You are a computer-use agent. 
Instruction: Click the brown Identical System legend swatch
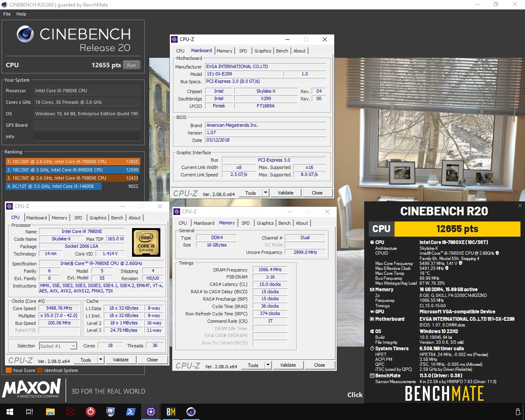[x=40, y=370]
